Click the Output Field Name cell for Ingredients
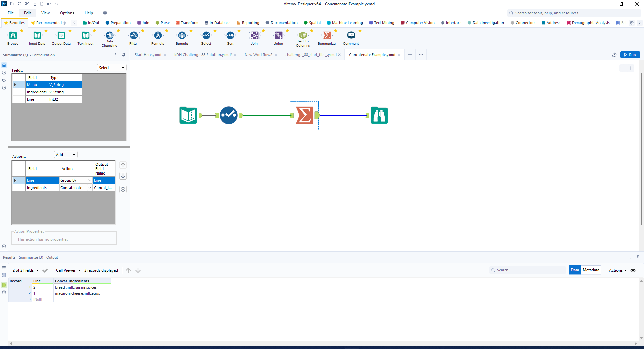 (104, 188)
